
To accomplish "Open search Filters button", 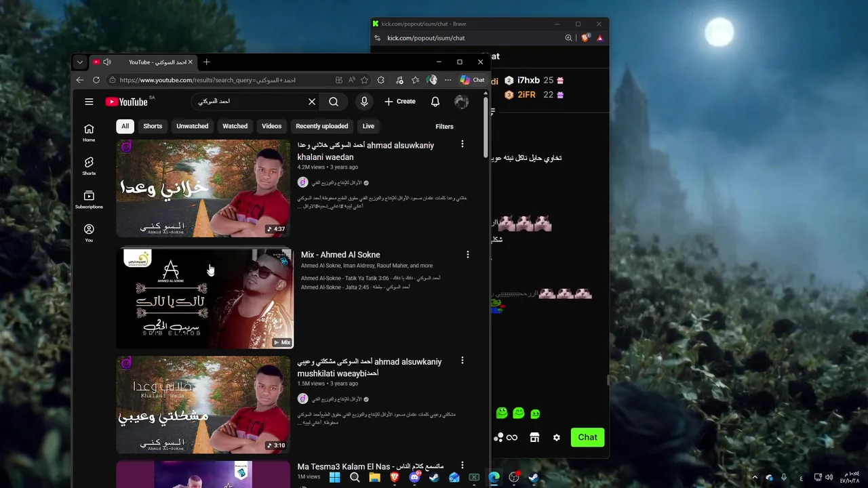I will pos(444,126).
